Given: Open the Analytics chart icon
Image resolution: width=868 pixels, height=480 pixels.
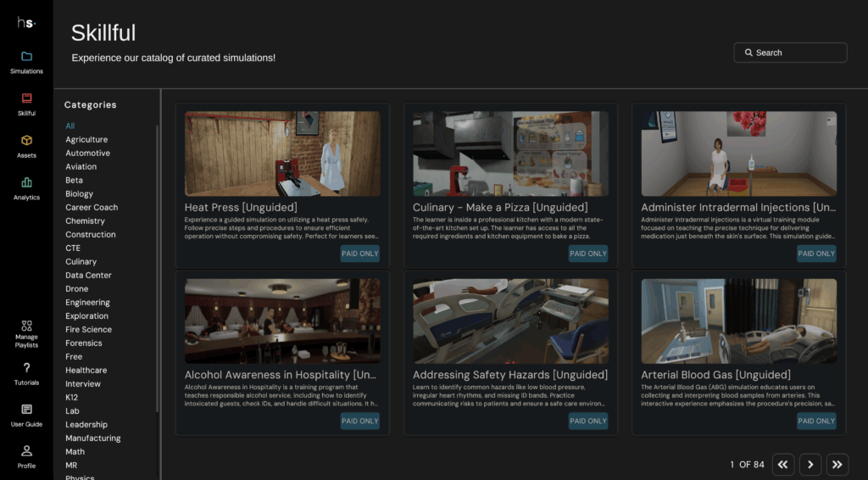Looking at the screenshot, I should tap(26, 182).
